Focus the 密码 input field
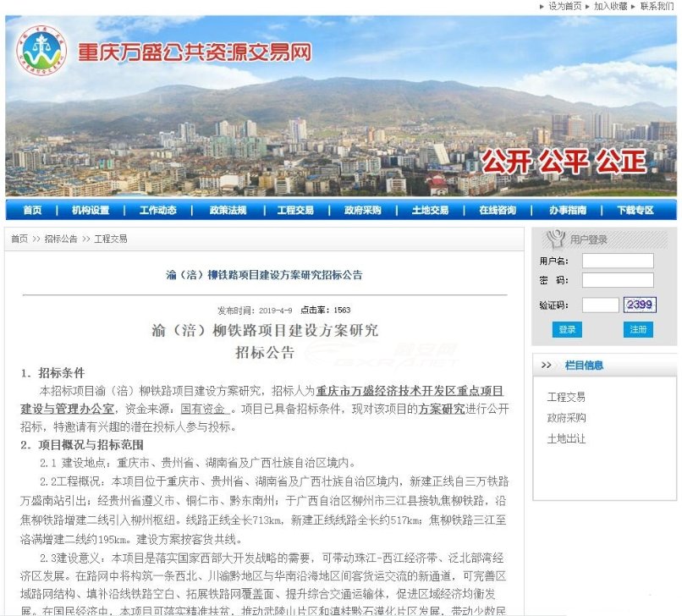 618,280
